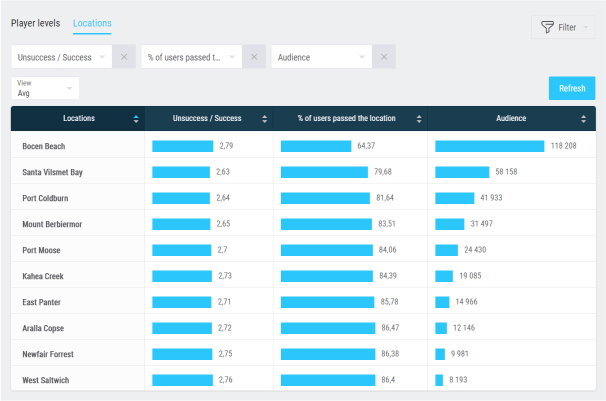Remove the Unsuccess / Success column chip
606x401 pixels.
coord(123,58)
